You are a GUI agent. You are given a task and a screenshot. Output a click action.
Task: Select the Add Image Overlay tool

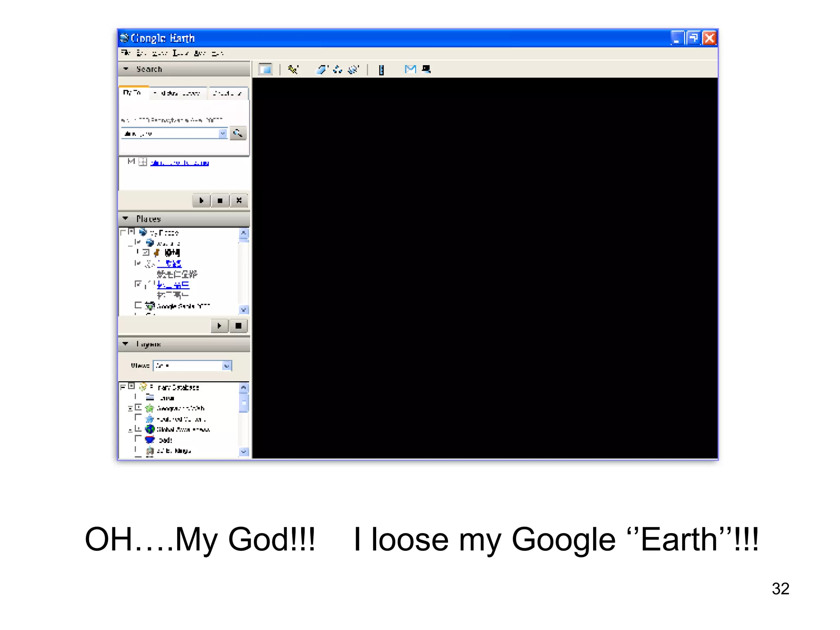coord(353,70)
